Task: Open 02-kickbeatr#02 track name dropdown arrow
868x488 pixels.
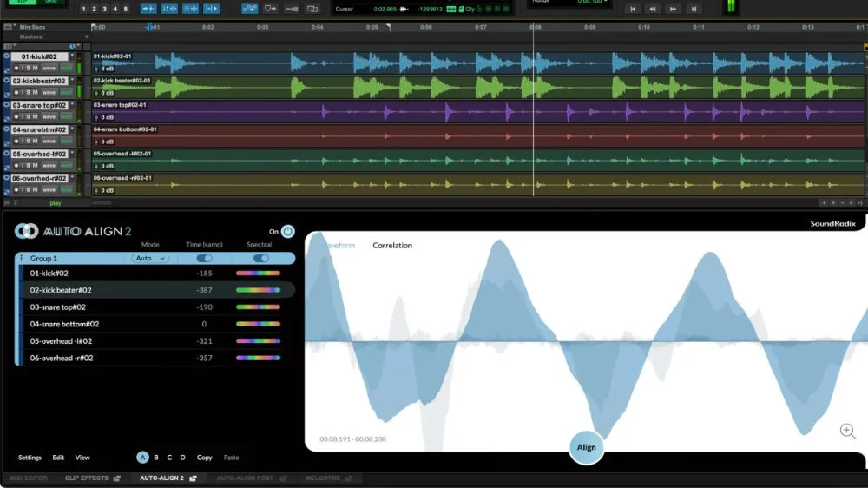Action: click(72, 80)
